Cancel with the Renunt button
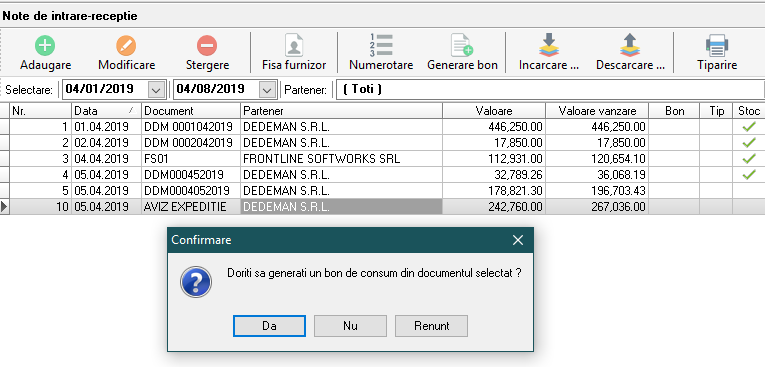The height and width of the screenshot is (367, 765). [431, 326]
